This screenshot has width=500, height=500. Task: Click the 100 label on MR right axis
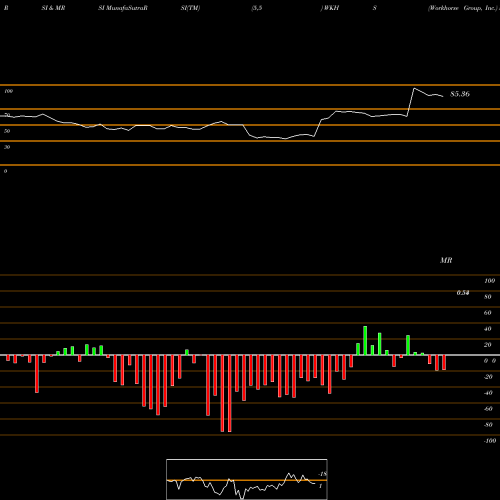click(489, 281)
